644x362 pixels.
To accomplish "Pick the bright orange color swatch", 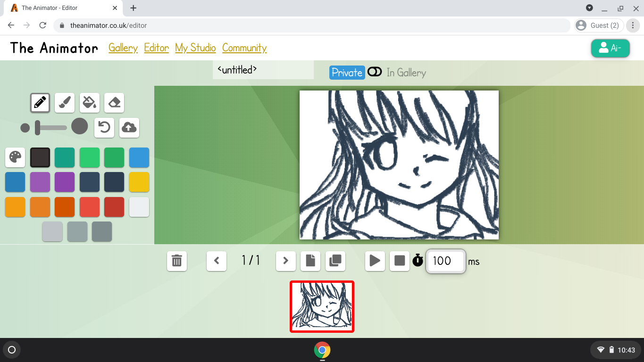I will click(15, 207).
